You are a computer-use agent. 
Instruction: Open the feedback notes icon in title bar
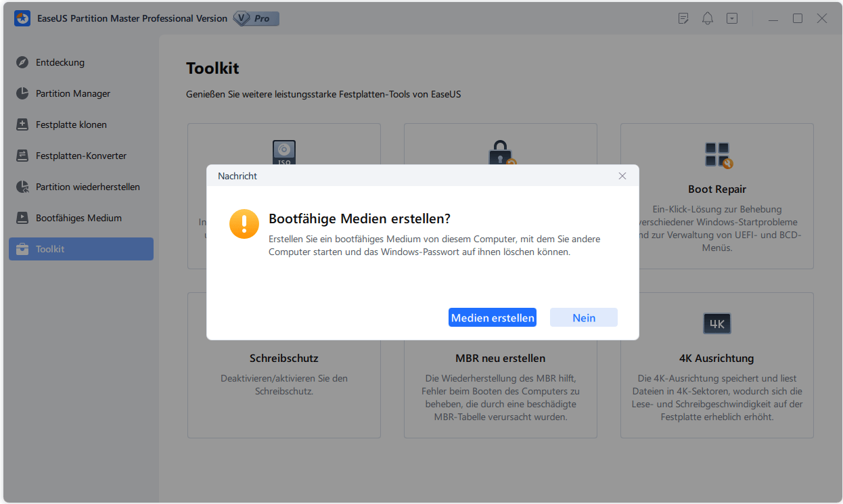[x=683, y=18]
